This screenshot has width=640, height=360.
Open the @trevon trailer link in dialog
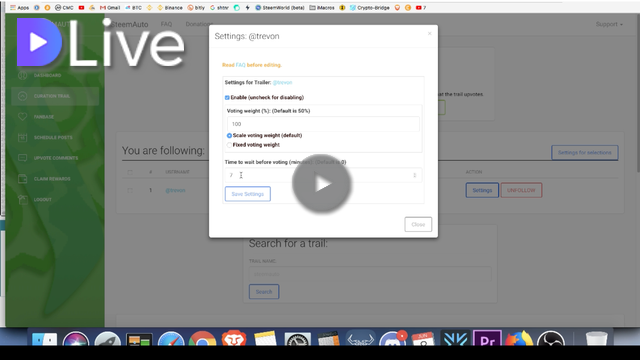282,82
